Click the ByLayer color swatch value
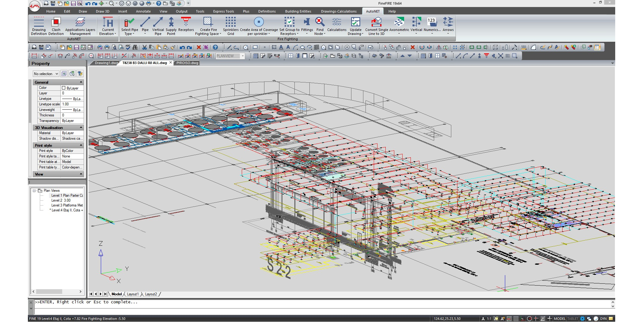 72,88
